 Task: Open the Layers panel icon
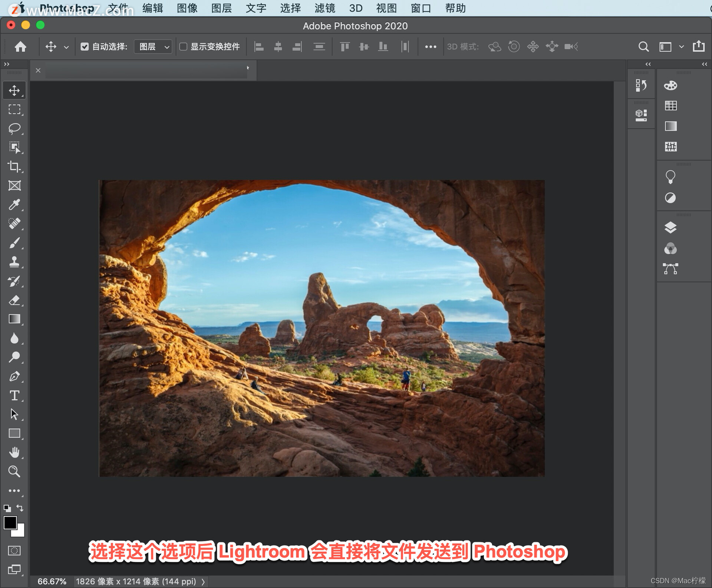[670, 227]
